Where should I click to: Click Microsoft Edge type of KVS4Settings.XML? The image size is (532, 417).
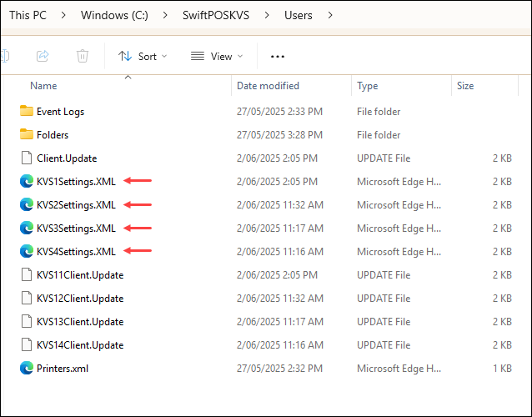click(399, 252)
